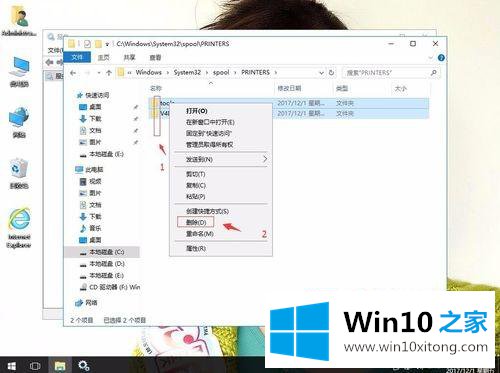Click the "已选择 2 个项目" status bar text
500x373 pixels.
pyautogui.click(x=124, y=320)
